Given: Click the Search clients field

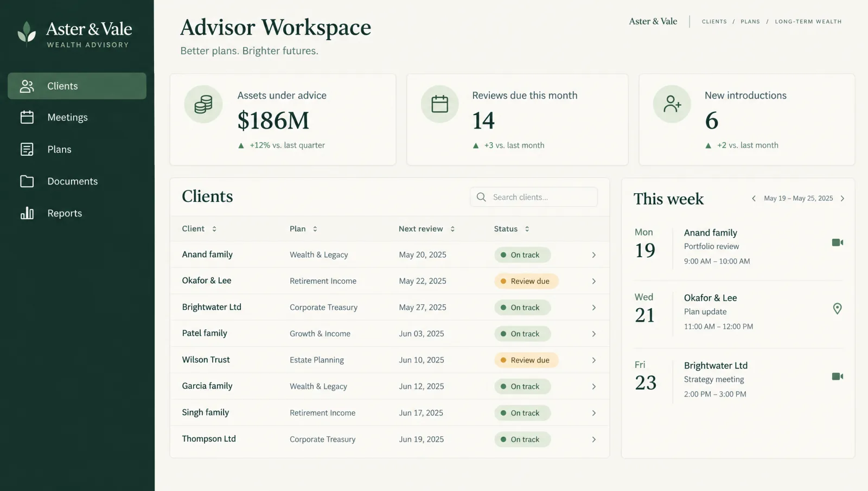Looking at the screenshot, I should 534,197.
